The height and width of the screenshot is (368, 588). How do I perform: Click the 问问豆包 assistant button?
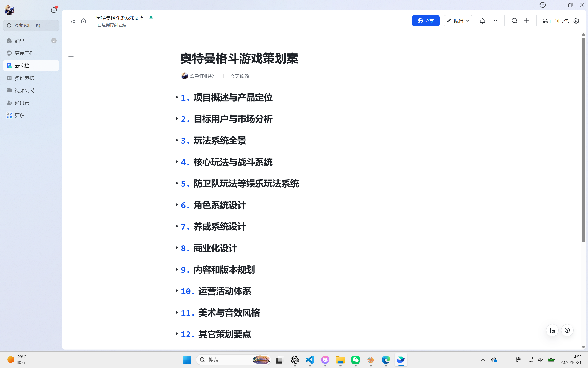click(x=555, y=21)
